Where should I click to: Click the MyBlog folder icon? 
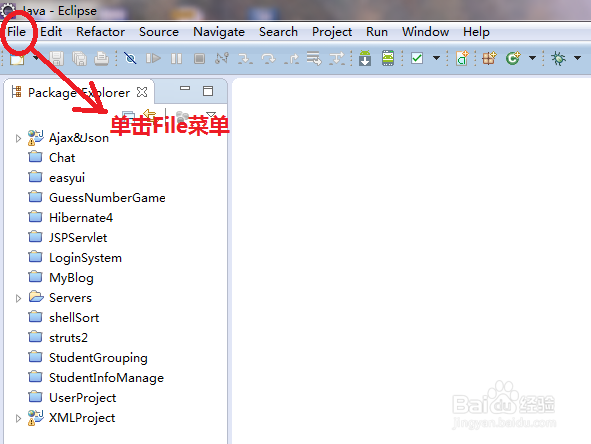point(35,276)
